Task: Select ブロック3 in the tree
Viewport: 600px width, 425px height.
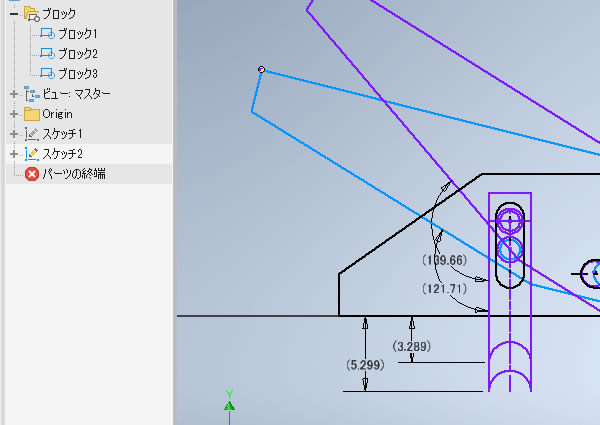Action: pos(78,73)
